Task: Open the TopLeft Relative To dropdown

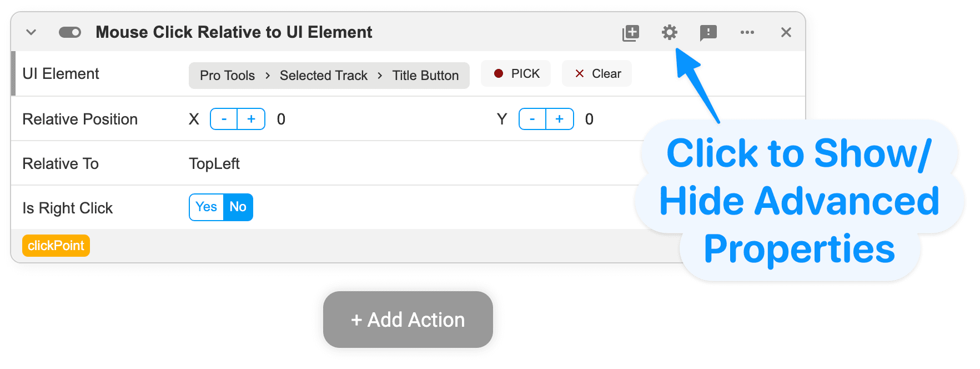Action: pos(214,163)
